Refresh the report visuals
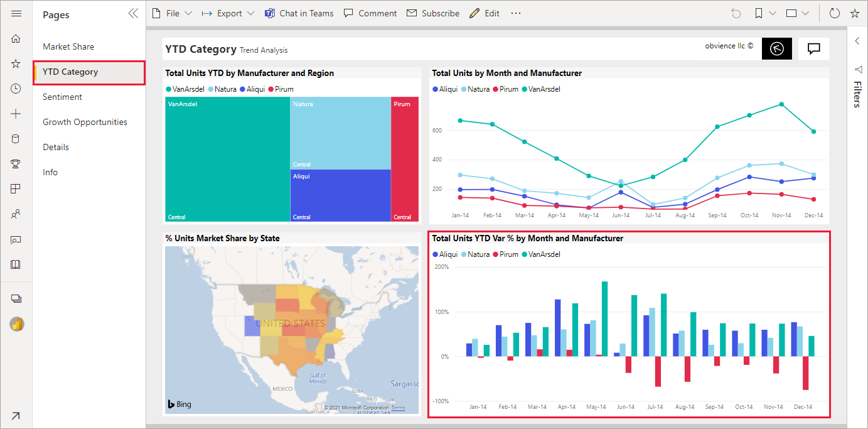 pos(834,13)
